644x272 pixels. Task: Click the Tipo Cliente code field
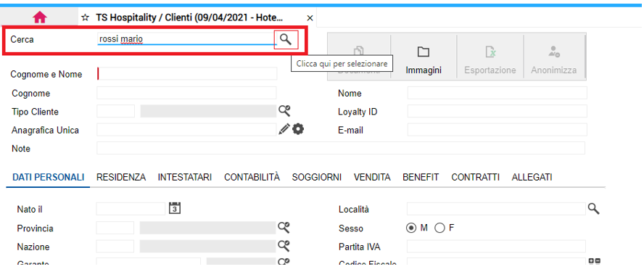tap(116, 111)
